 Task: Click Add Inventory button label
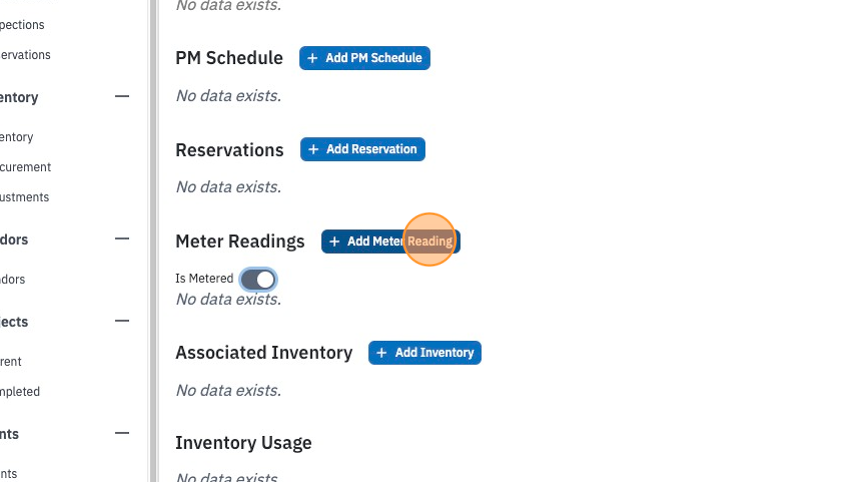[x=434, y=353]
